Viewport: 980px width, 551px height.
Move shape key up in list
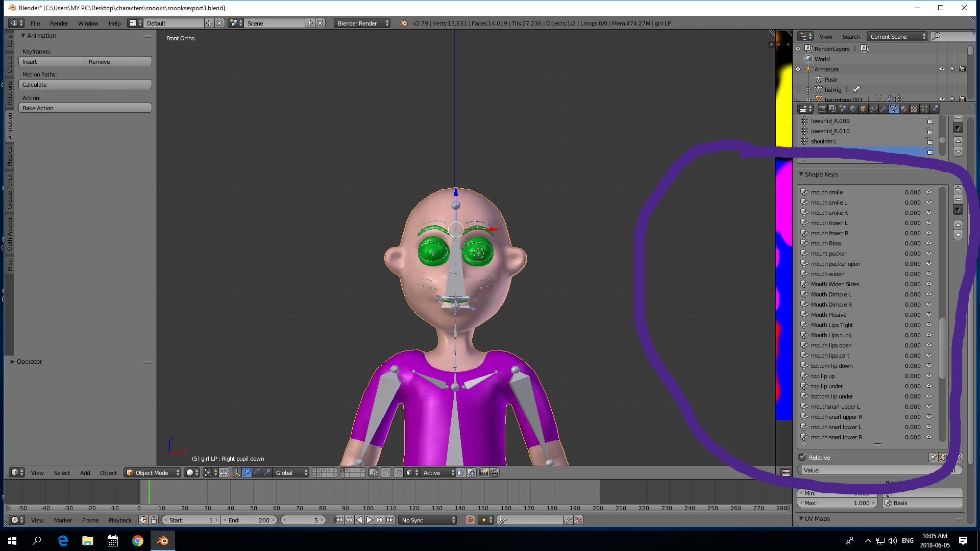(x=958, y=225)
